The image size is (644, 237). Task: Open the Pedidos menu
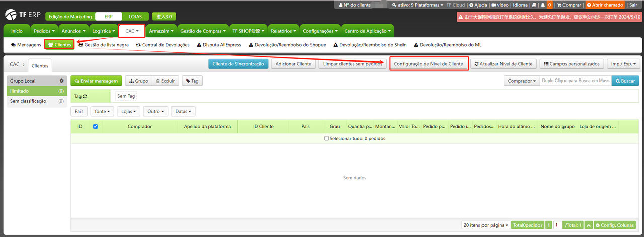pyautogui.click(x=44, y=31)
